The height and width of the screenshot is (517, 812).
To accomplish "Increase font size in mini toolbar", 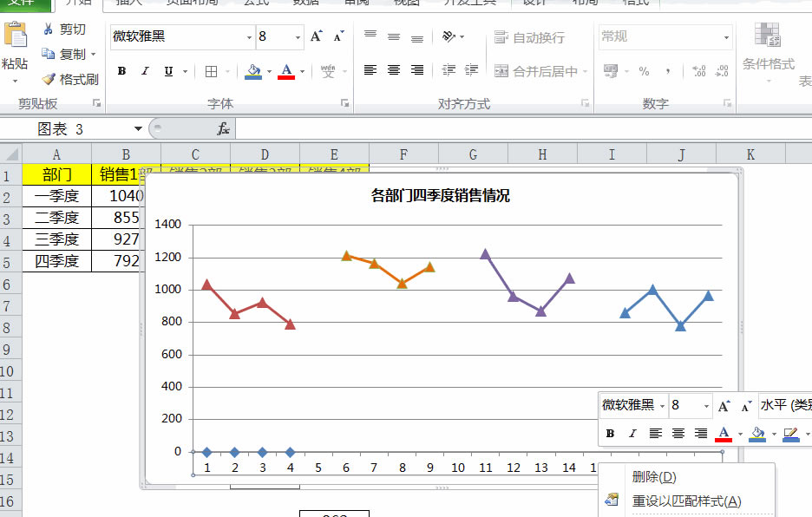I will coord(724,406).
